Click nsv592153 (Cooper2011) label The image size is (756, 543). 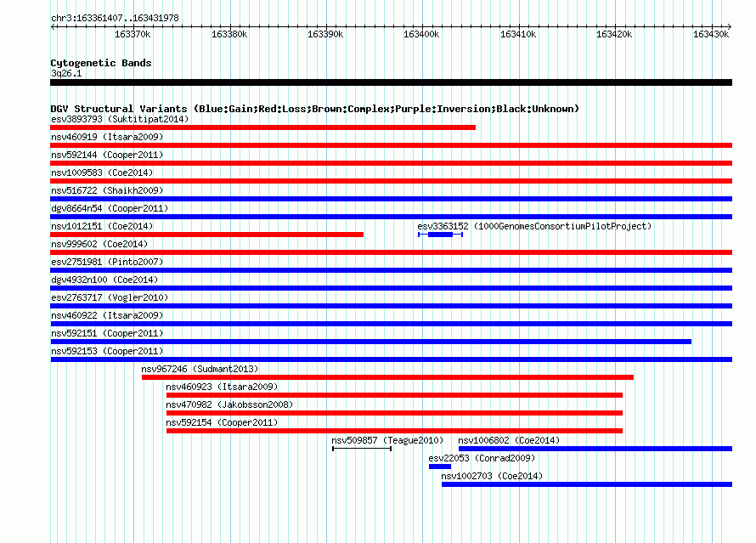coord(107,351)
